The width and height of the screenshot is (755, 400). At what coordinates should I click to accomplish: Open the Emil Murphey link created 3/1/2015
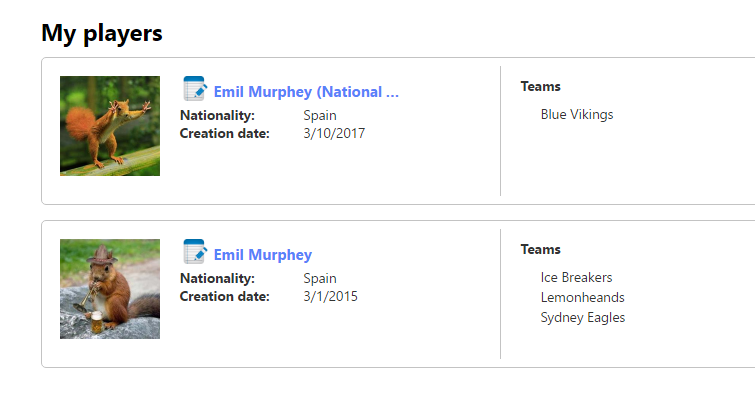point(263,255)
